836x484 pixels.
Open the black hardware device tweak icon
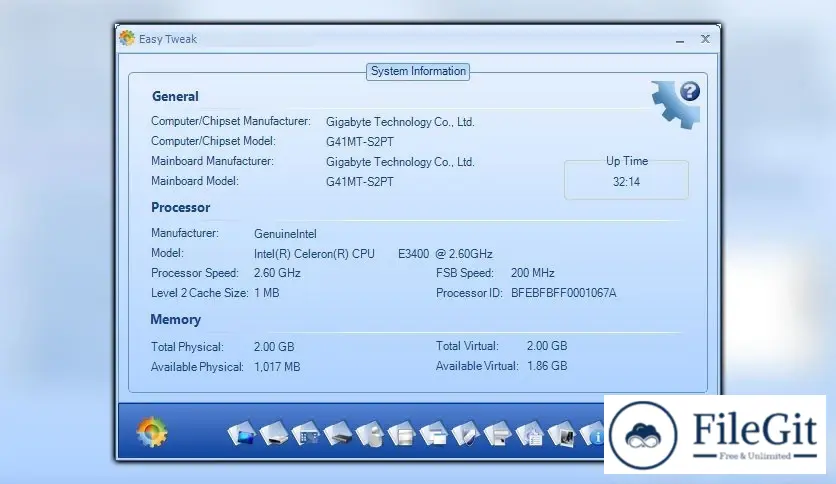(x=338, y=433)
